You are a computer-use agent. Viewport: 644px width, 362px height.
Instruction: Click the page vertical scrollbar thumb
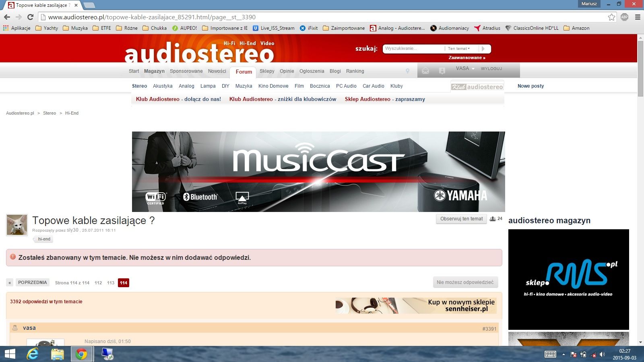click(x=640, y=68)
